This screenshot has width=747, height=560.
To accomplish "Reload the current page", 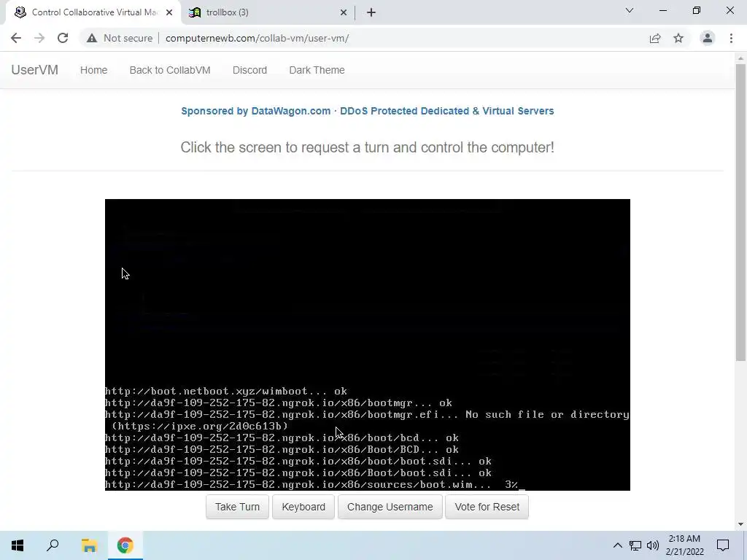I will coord(63,38).
